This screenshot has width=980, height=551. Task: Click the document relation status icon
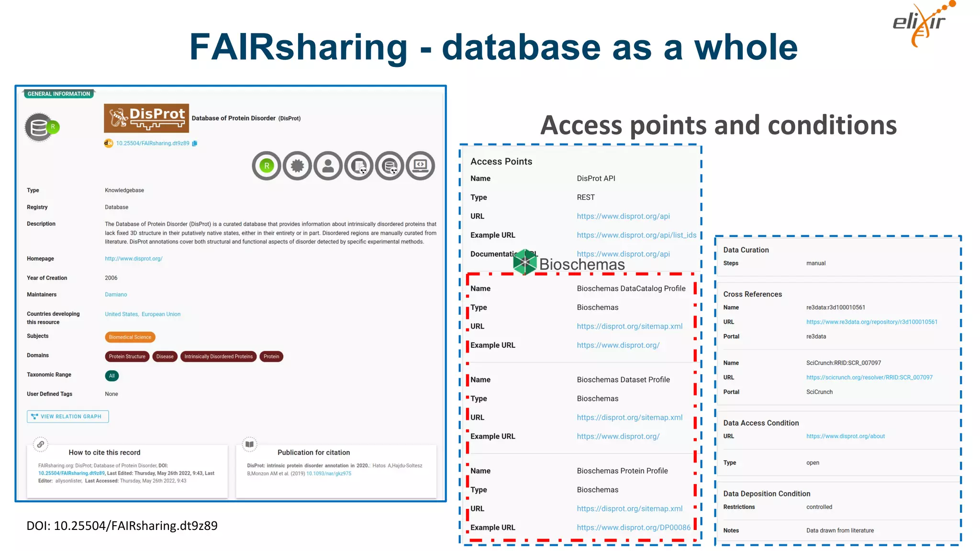(359, 166)
